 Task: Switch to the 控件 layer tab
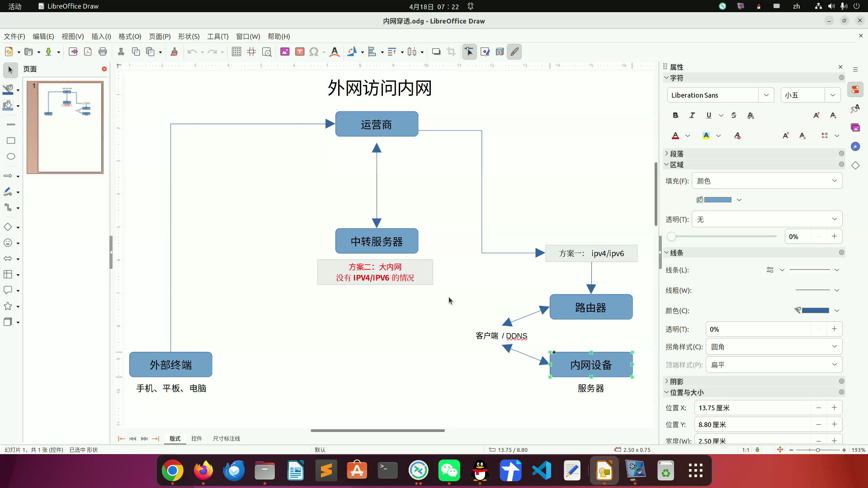click(x=196, y=439)
